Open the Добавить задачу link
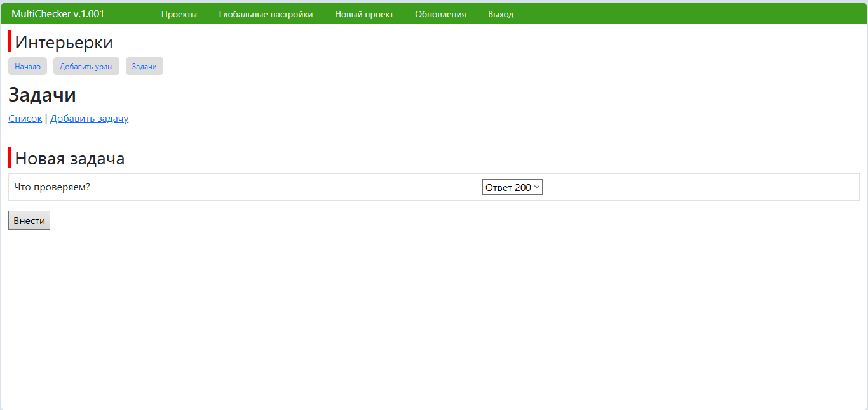The image size is (868, 410). point(90,119)
